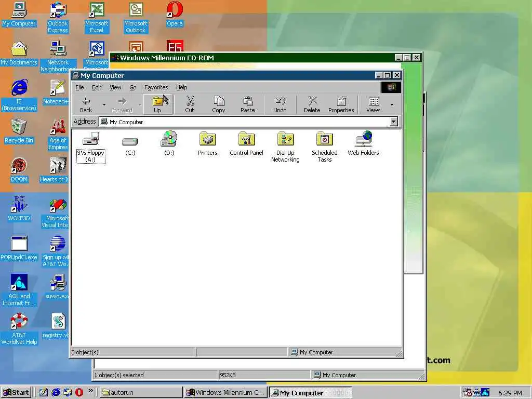Select the 3½ Floppy (A:) drive icon
Viewport: 532px width, 399px height.
pyautogui.click(x=90, y=147)
